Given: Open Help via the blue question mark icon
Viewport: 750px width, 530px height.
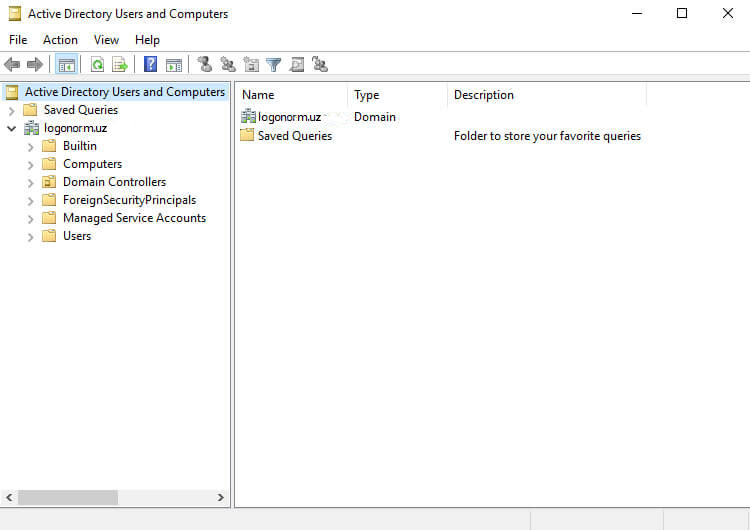Looking at the screenshot, I should (150, 64).
